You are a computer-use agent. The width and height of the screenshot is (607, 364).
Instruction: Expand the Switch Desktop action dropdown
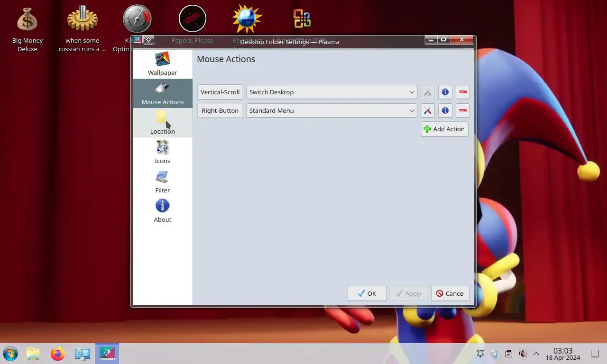[331, 92]
